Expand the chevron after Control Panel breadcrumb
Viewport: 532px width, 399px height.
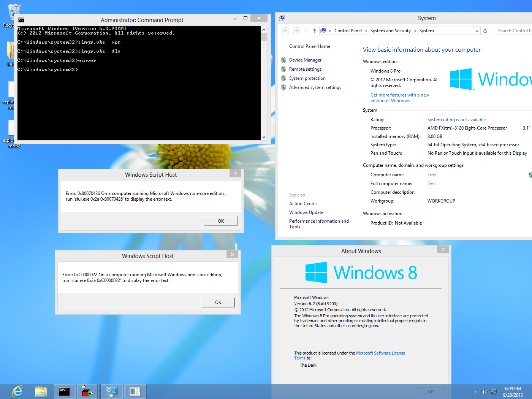click(366, 31)
